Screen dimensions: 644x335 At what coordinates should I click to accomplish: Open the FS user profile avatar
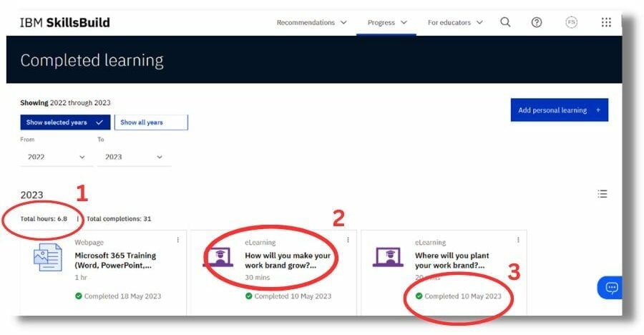click(571, 22)
